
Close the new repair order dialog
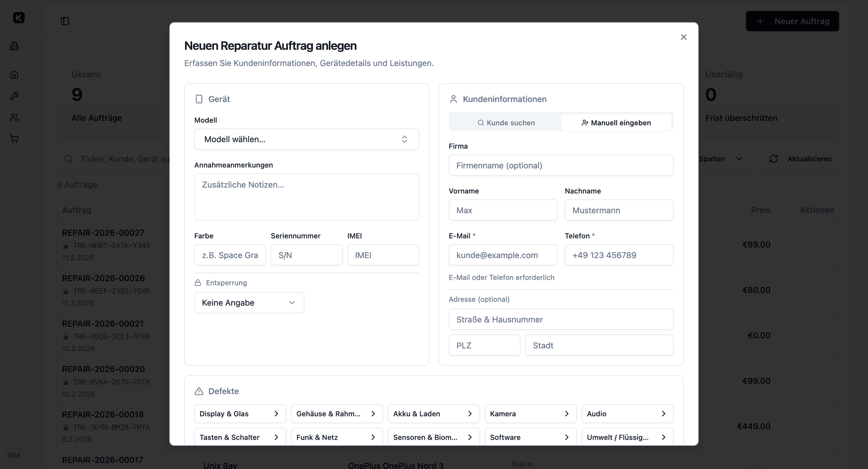coord(684,37)
